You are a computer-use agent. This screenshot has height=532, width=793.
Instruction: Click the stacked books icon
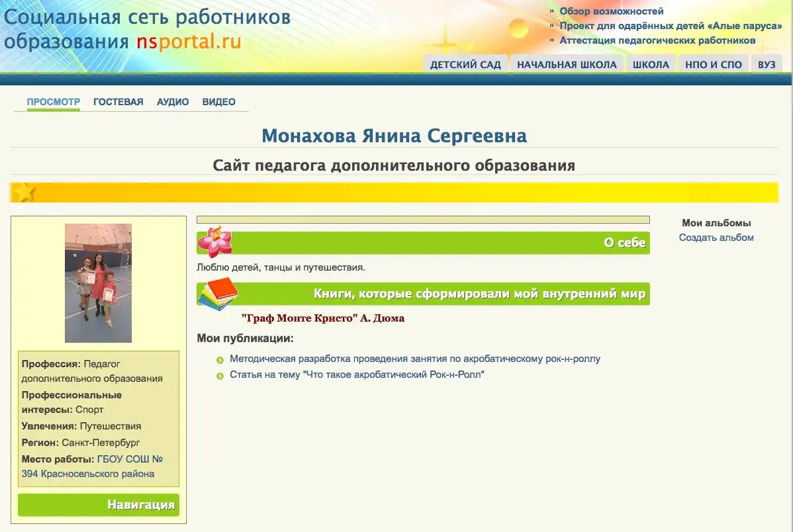click(x=217, y=294)
